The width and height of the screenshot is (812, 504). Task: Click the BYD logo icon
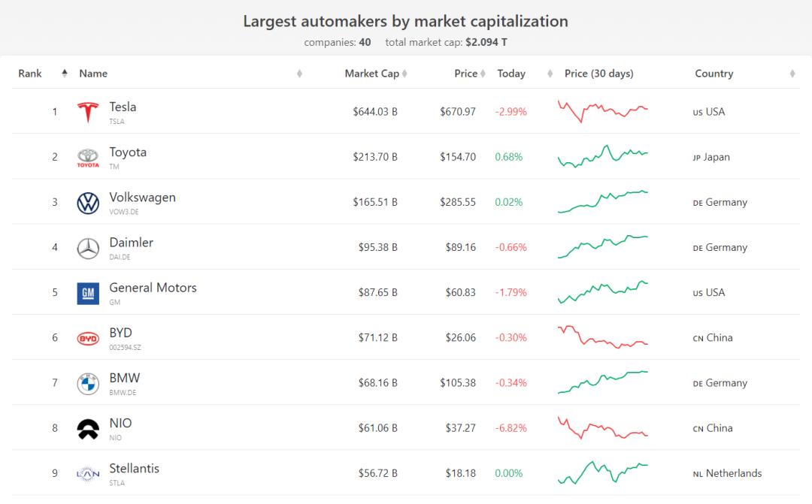tap(88, 339)
